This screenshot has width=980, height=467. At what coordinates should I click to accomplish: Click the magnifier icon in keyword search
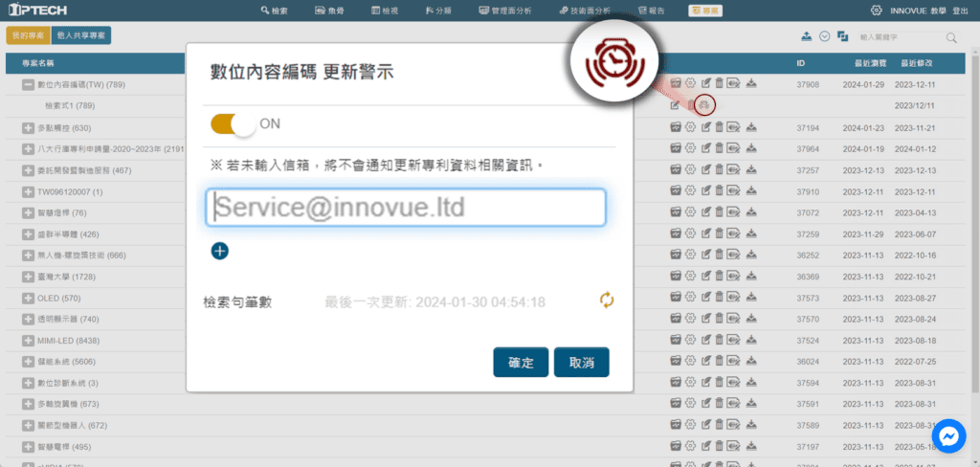951,37
